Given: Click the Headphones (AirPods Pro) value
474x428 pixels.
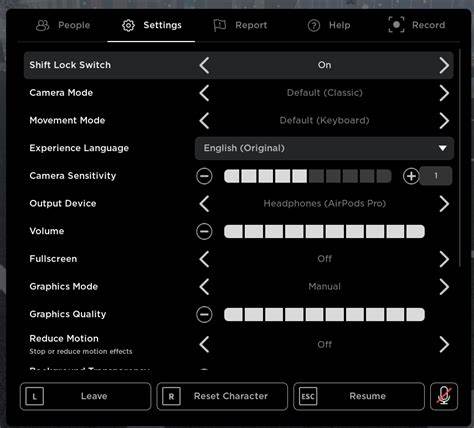Looking at the screenshot, I should pyautogui.click(x=324, y=204).
